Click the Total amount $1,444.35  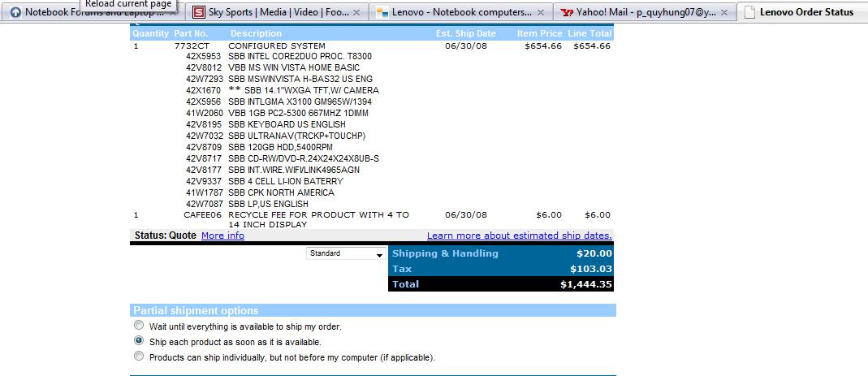[586, 284]
